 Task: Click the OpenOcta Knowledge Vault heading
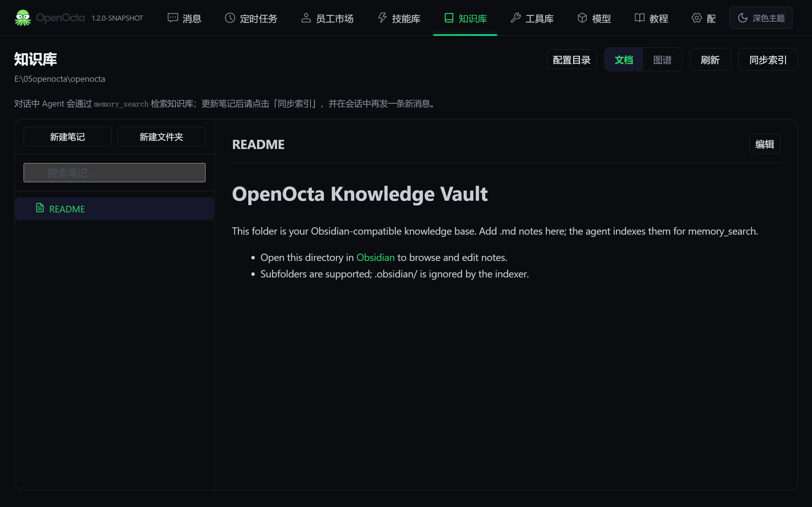click(x=360, y=194)
